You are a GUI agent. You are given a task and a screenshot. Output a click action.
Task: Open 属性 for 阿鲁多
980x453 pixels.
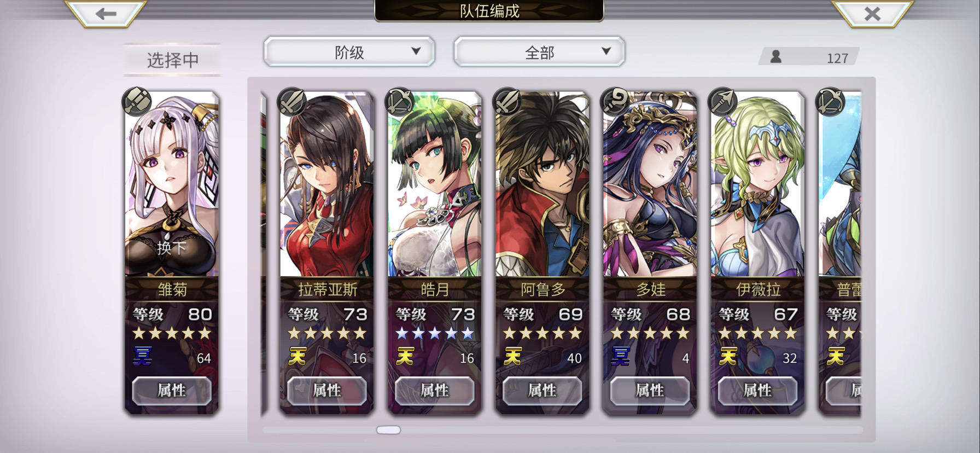coord(542,391)
